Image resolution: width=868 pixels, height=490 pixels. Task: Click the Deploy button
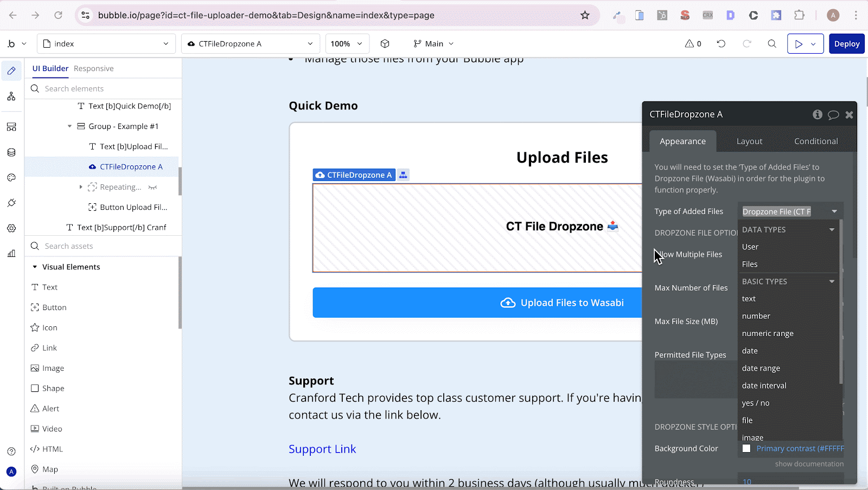[x=846, y=44]
